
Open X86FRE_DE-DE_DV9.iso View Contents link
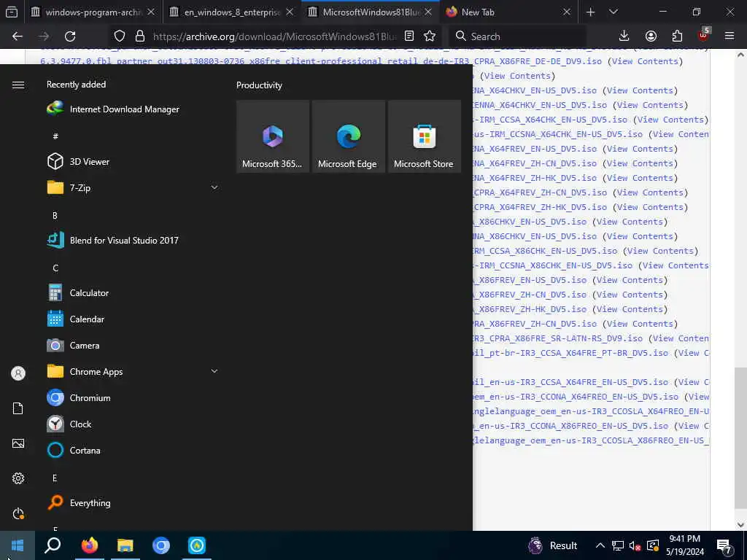pyautogui.click(x=645, y=61)
